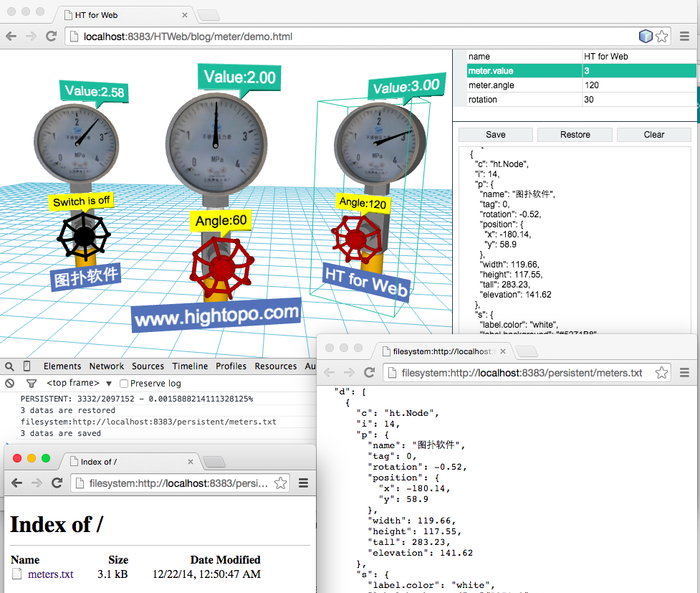The width and height of the screenshot is (700, 593).
Task: Click the blue cube extension icon in address bar
Action: click(x=646, y=36)
